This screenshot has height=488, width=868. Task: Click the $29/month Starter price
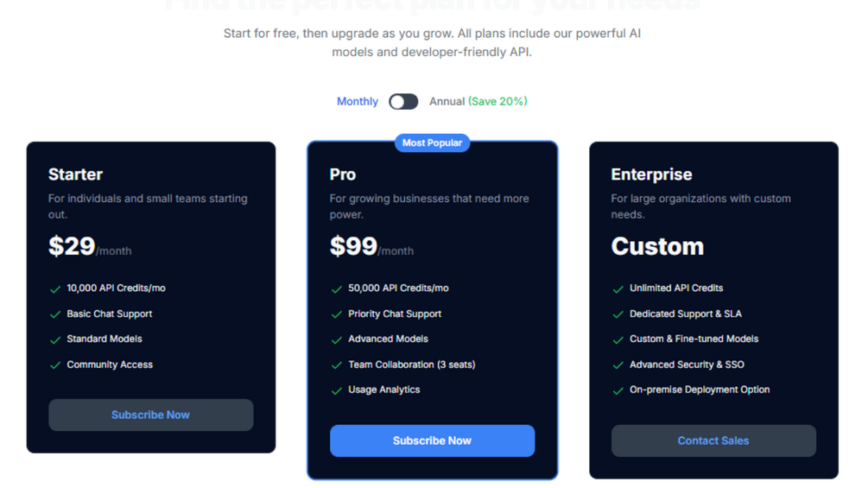point(90,247)
